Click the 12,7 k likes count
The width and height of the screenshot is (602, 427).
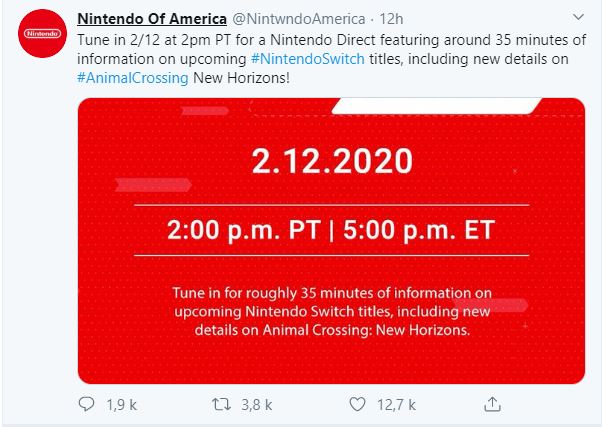pos(396,405)
